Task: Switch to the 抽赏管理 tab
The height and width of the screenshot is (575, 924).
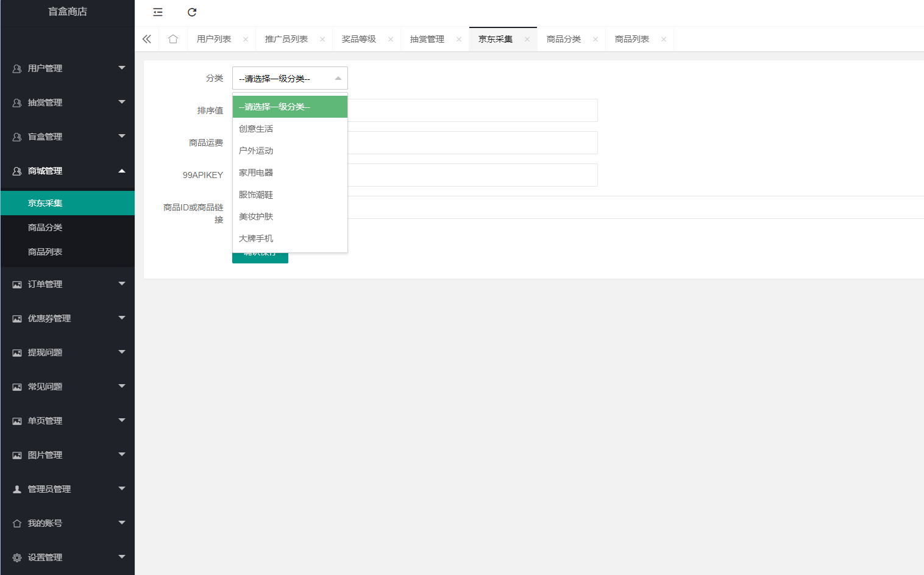Action: (427, 39)
